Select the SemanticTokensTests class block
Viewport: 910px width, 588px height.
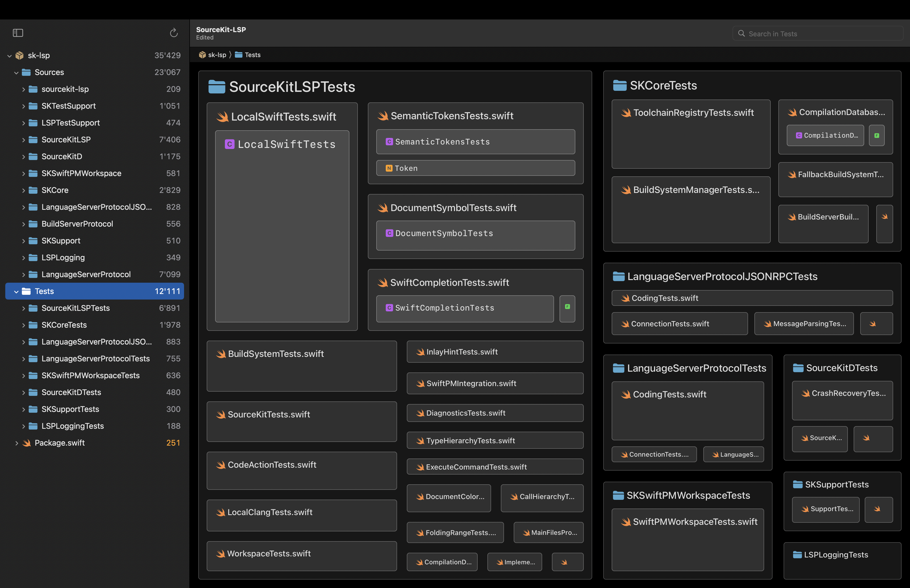[476, 142]
